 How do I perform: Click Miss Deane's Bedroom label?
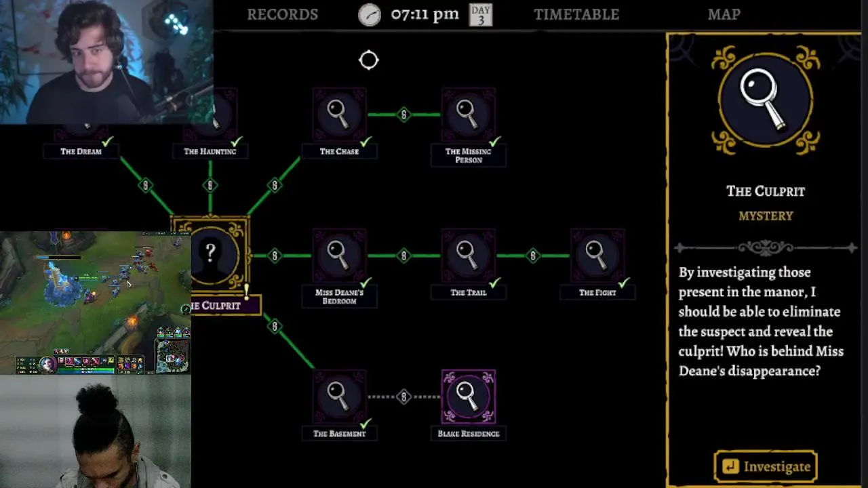pos(339,296)
